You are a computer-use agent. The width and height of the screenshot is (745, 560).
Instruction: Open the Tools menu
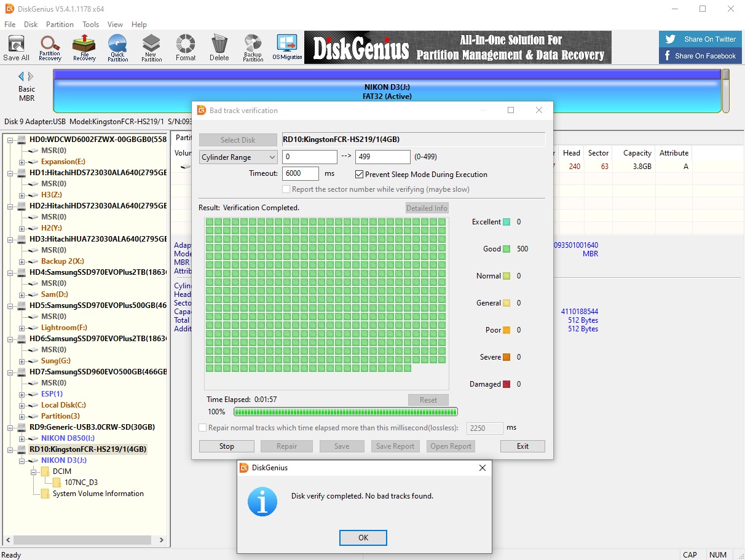pos(90,25)
